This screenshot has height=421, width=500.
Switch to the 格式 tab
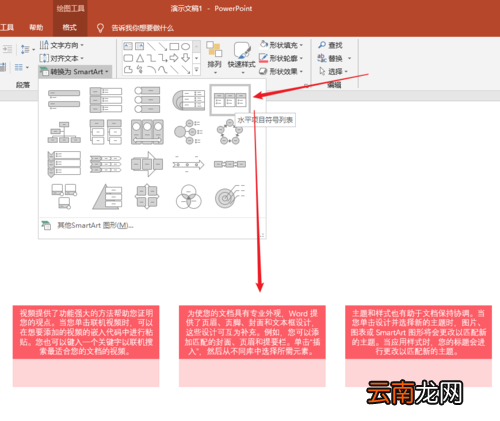point(70,27)
